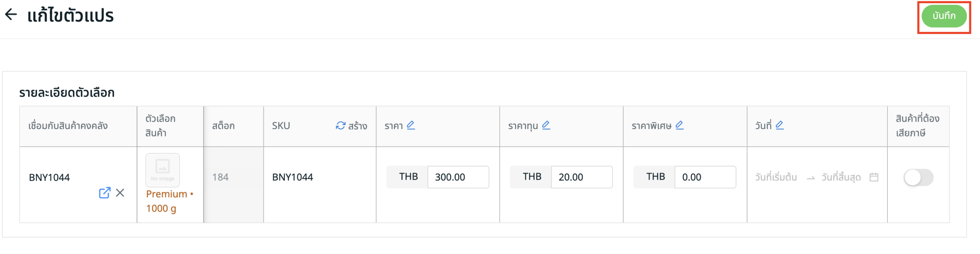The width and height of the screenshot is (980, 254).
Task: Click edit pencil next to ราคาทุน header
Action: coord(546,125)
